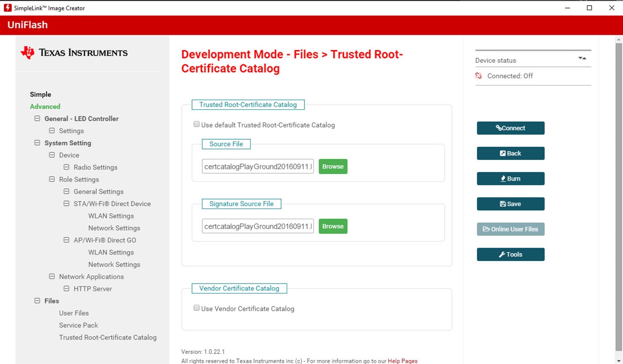
Task: Browse for the Source File
Action: click(x=333, y=167)
